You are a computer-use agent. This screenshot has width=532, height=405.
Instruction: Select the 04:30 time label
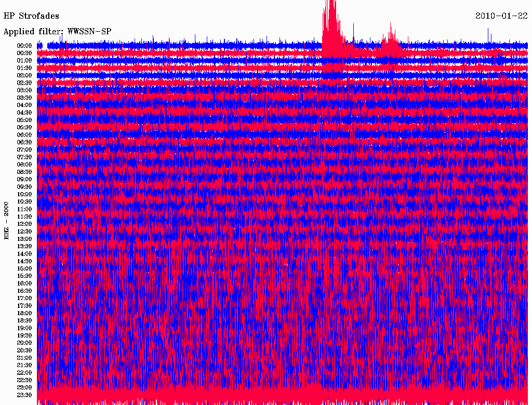click(x=24, y=113)
